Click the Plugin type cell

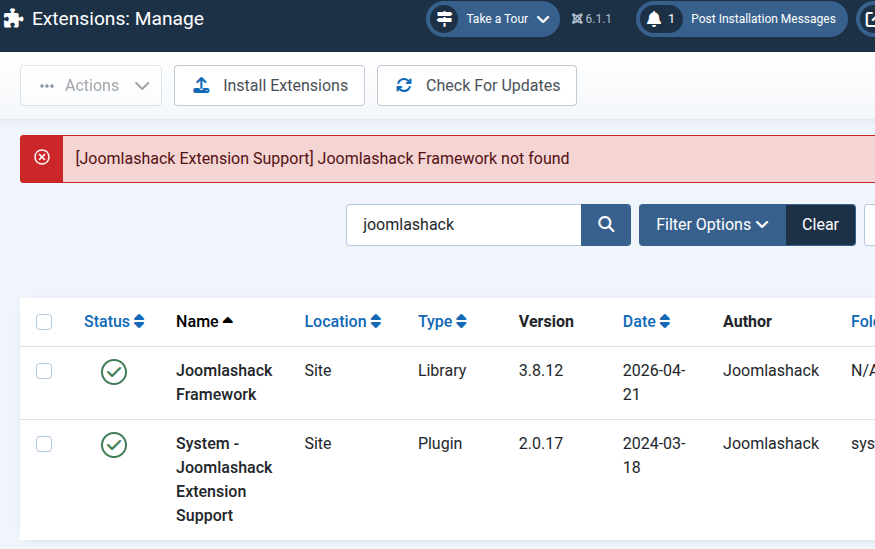click(x=440, y=444)
